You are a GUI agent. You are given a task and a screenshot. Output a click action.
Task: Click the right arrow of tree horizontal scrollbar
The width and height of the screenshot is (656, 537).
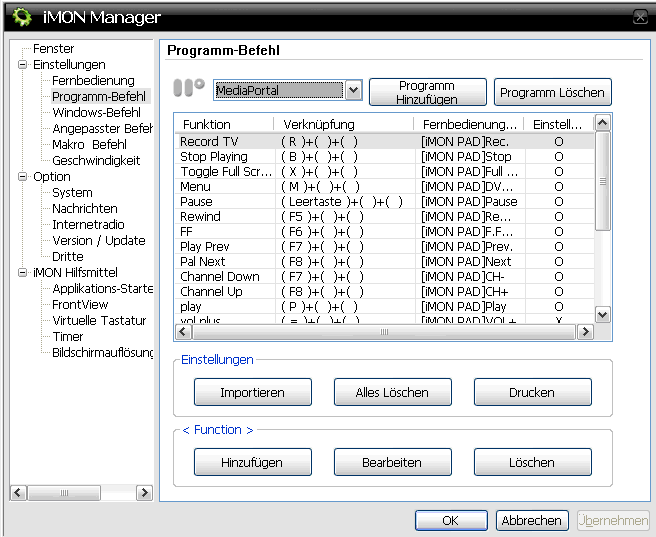144,493
